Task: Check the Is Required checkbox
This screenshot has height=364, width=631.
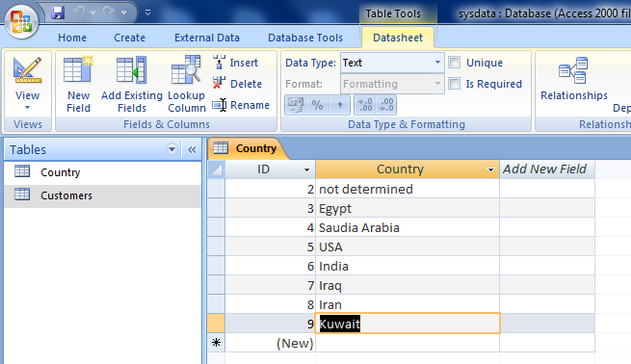Action: [x=455, y=83]
